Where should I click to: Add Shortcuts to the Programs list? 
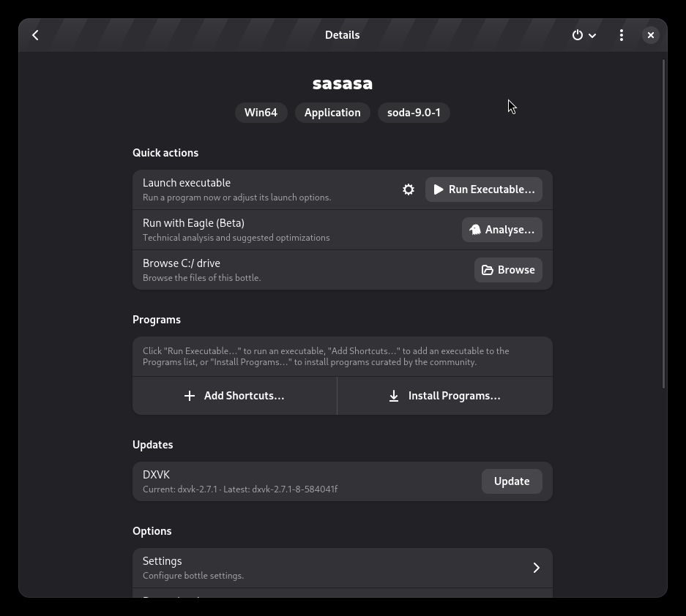[x=235, y=395]
